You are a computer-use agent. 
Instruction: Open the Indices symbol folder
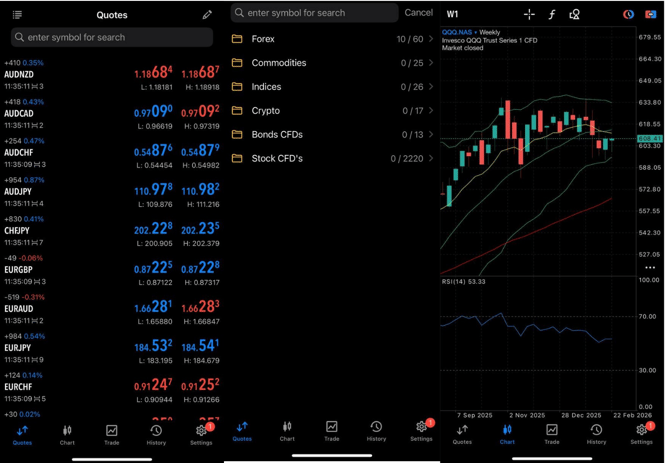click(333, 87)
